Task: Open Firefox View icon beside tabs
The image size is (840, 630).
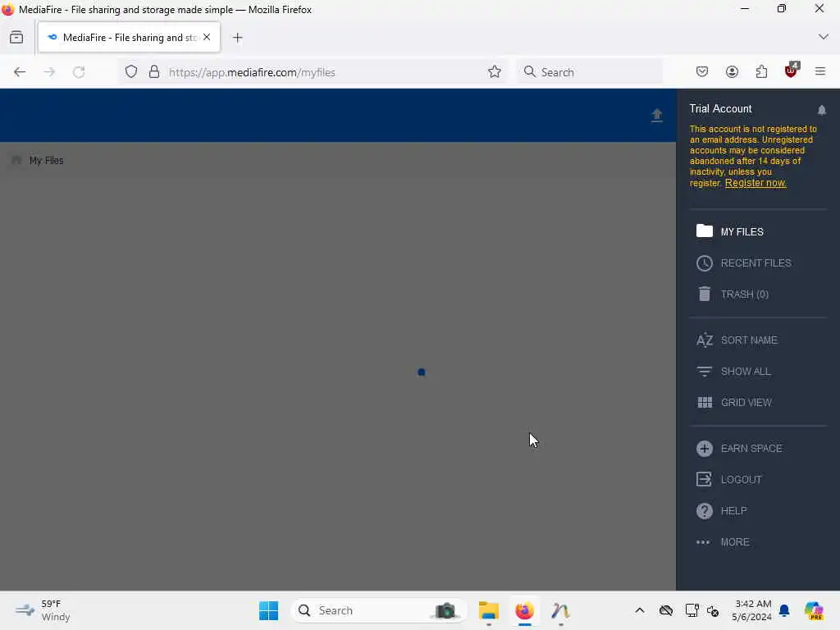Action: [x=16, y=38]
